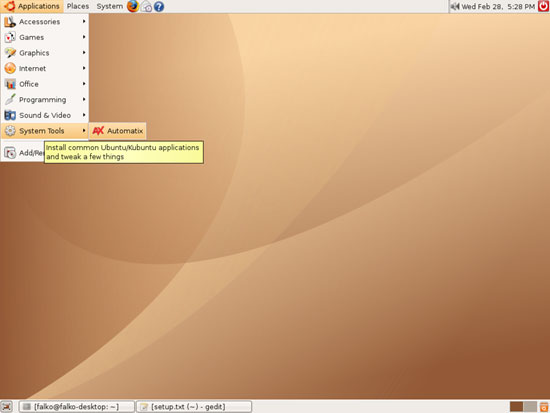Select the System Tools menu entry
The height and width of the screenshot is (413, 550).
point(45,131)
